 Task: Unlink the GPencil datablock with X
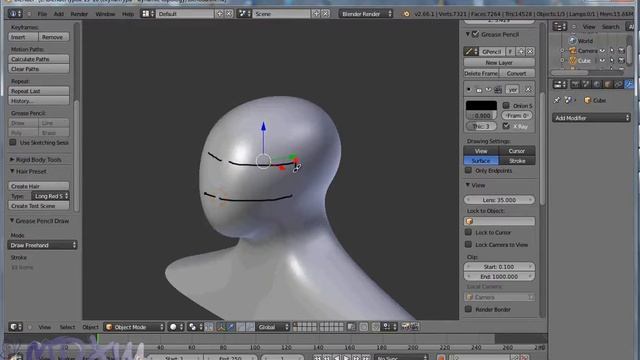tap(530, 51)
